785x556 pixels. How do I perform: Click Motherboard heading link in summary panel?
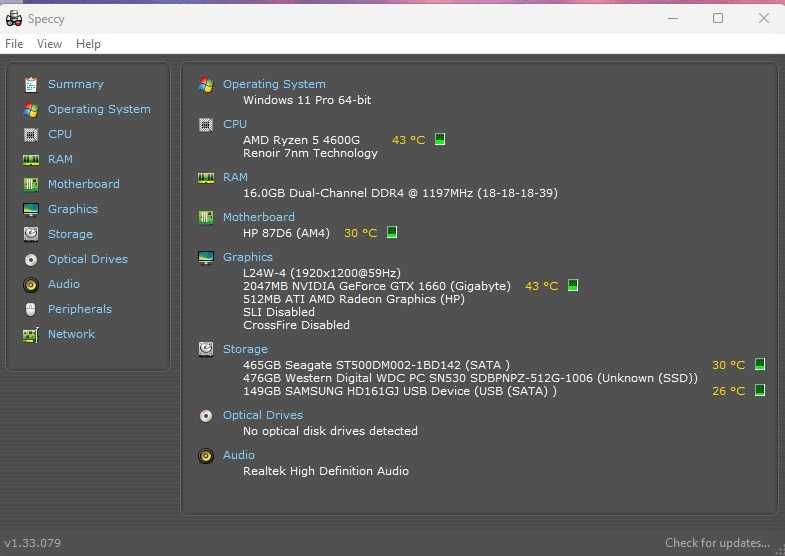[x=259, y=217]
